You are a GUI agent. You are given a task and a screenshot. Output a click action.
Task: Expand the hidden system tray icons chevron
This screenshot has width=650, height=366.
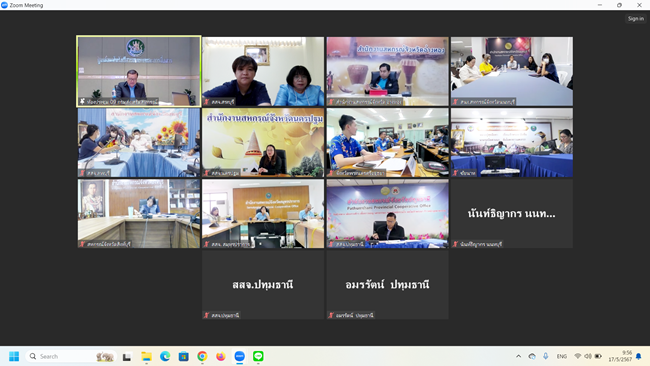click(519, 356)
